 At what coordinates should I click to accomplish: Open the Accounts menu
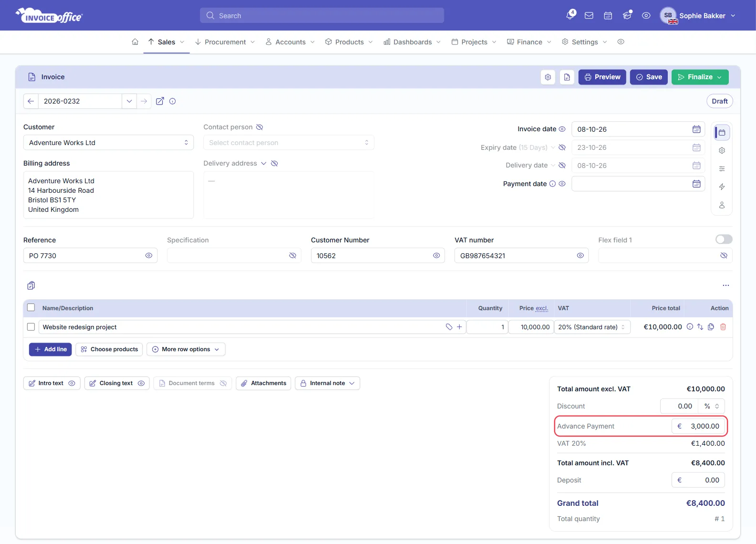point(290,42)
